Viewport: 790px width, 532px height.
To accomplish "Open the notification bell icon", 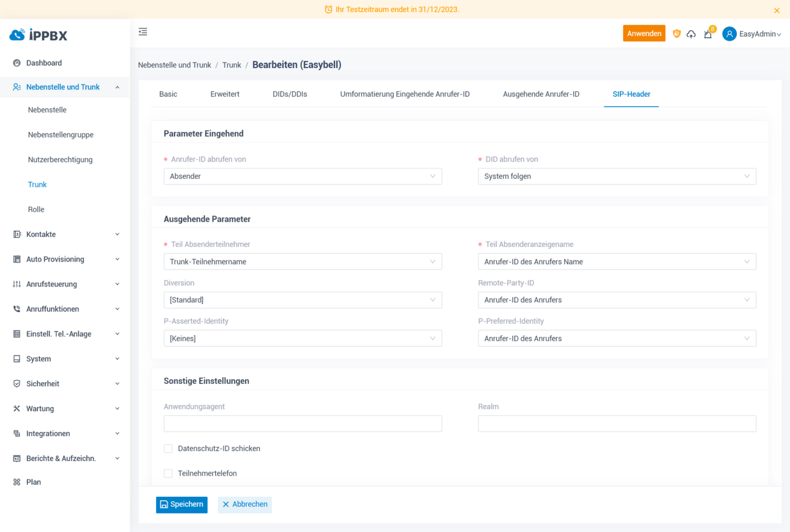I will click(x=708, y=34).
